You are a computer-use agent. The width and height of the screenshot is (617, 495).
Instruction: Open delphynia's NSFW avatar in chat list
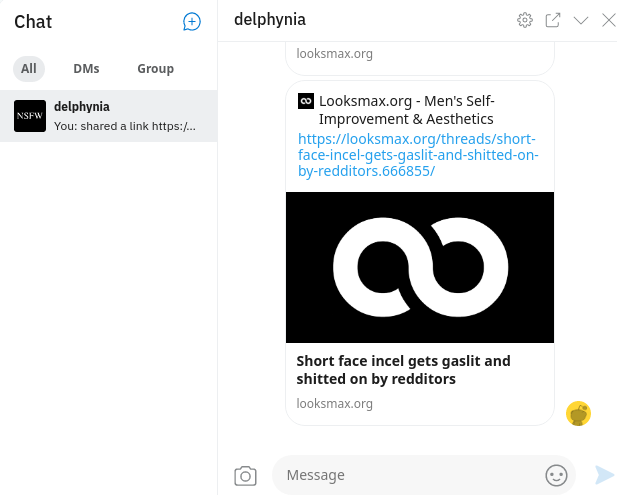coord(30,116)
